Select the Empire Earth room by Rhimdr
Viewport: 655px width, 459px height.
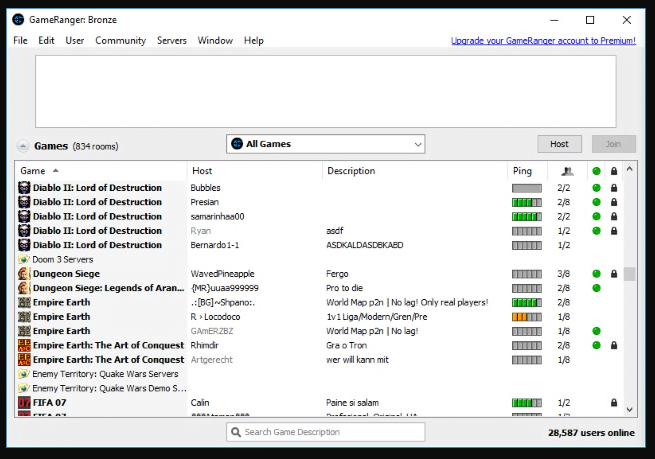205,345
